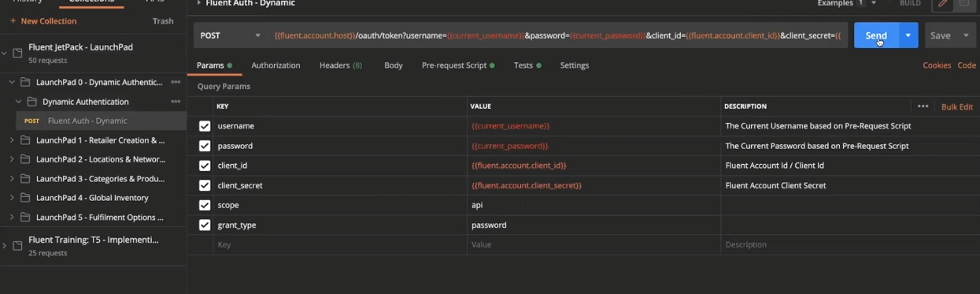
Task: Uncheck the grant_type parameter checkbox
Action: tap(205, 225)
